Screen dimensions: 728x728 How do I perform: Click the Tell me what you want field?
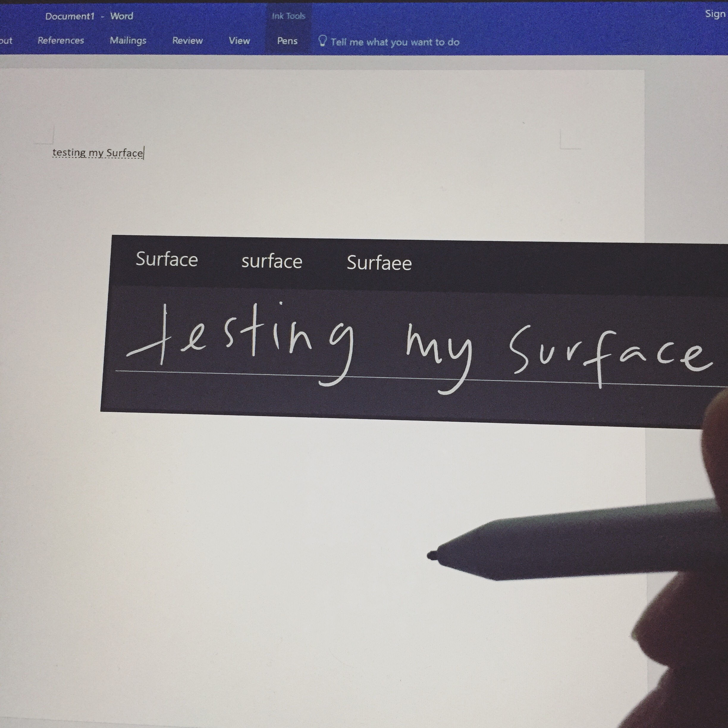point(395,42)
